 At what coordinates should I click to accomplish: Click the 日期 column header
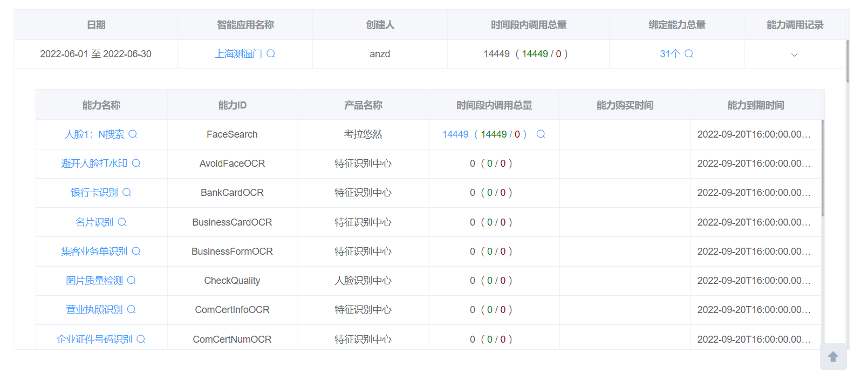(x=96, y=25)
